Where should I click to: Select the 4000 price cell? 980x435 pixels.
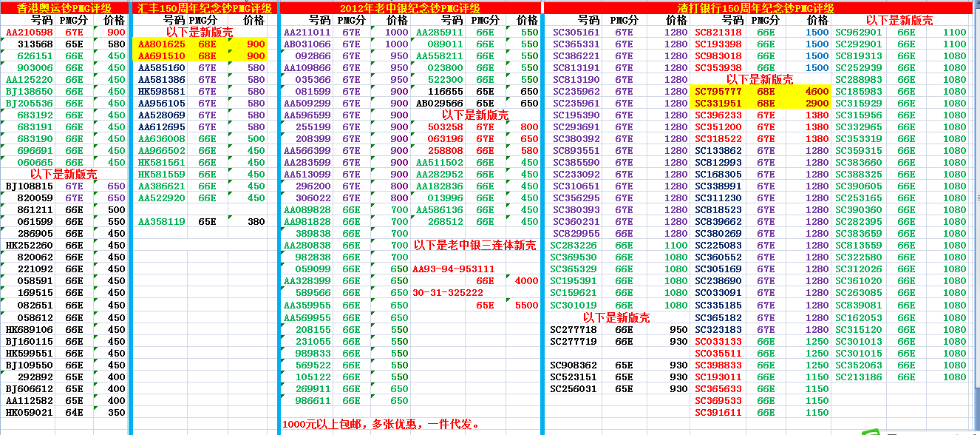coord(526,281)
